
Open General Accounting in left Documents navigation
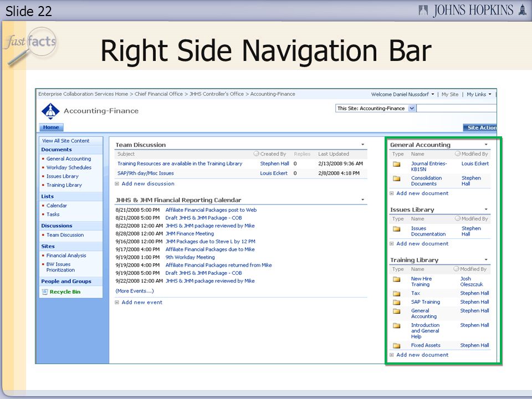pos(69,159)
